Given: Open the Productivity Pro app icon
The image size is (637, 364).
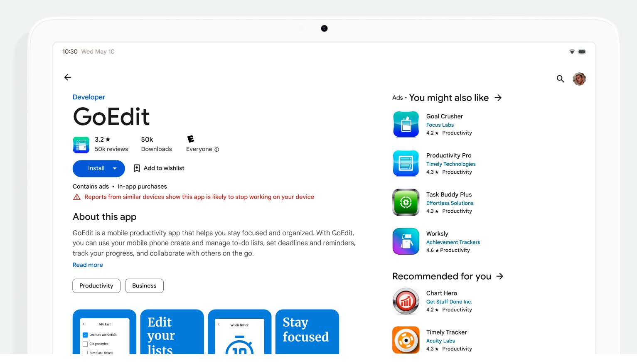Looking at the screenshot, I should pos(406,163).
